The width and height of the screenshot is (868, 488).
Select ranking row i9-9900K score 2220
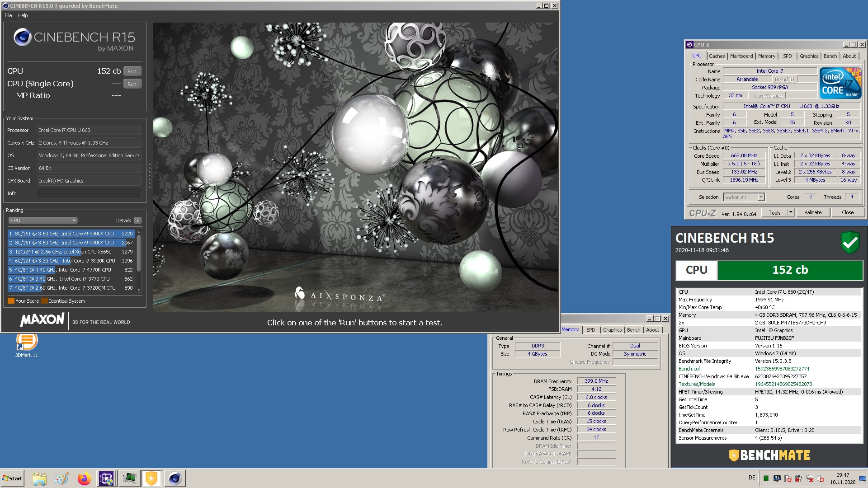[71, 234]
